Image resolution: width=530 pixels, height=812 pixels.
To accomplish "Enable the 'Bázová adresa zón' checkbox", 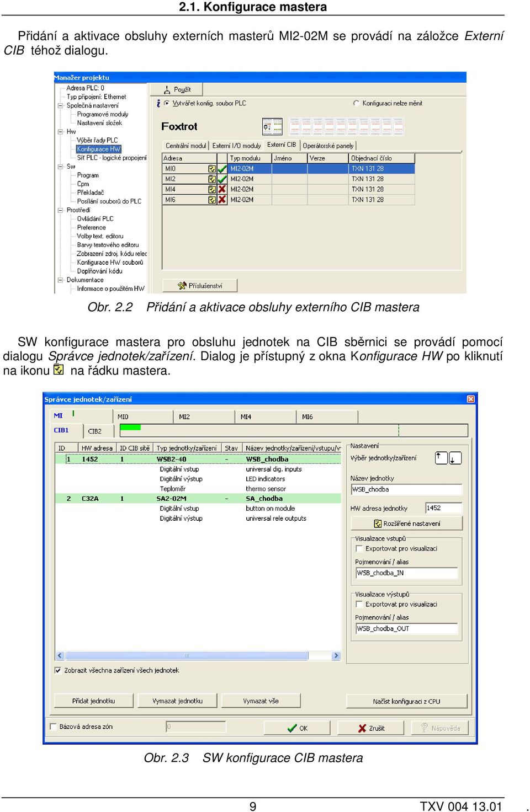I will point(54,726).
